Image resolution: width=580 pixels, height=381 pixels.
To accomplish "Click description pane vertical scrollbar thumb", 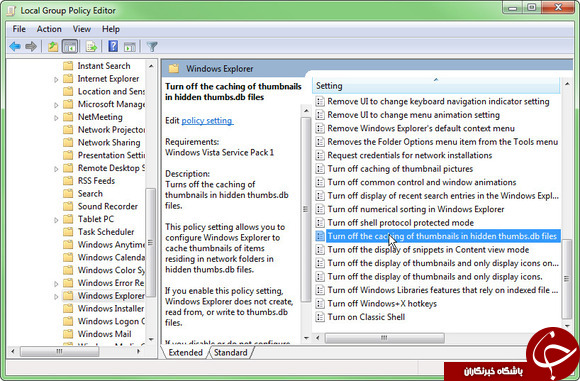I will click(x=306, y=209).
